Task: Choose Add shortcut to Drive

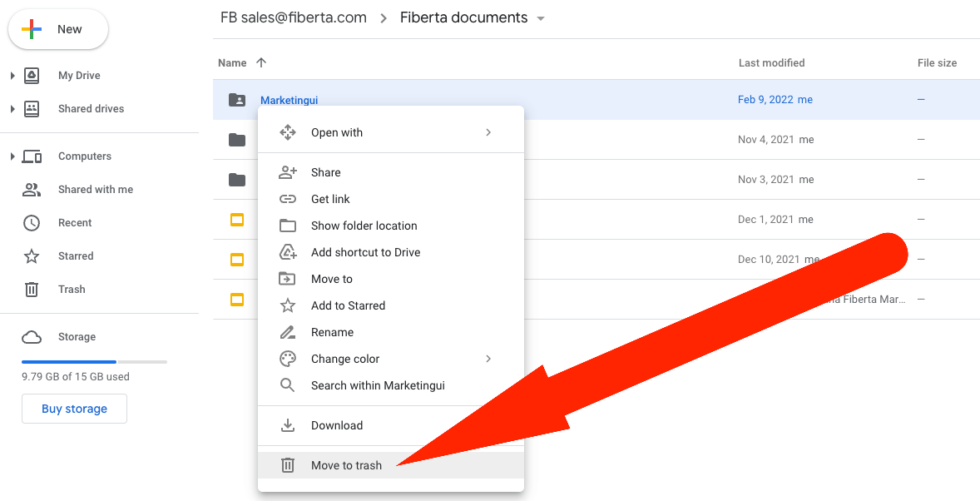Action: pyautogui.click(x=391, y=253)
